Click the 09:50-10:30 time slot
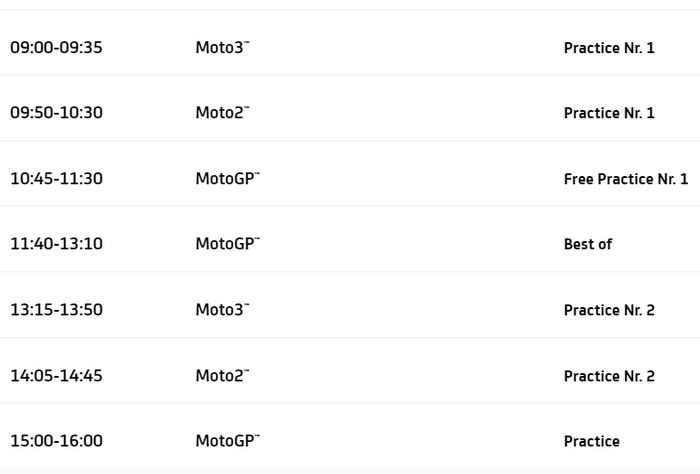This screenshot has width=700, height=474. pos(56,113)
